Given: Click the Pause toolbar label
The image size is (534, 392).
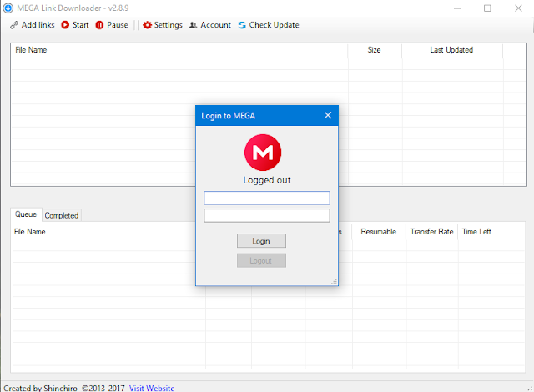Looking at the screenshot, I should click(118, 25).
